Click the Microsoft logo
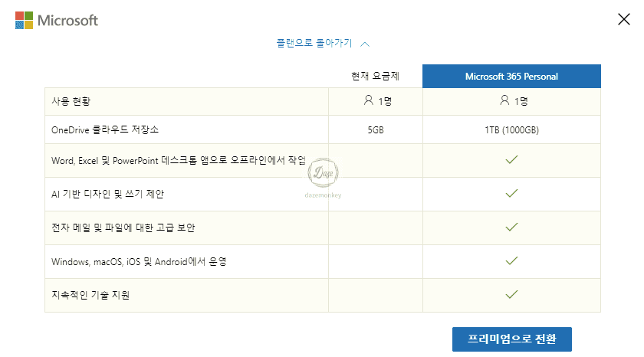 57,20
